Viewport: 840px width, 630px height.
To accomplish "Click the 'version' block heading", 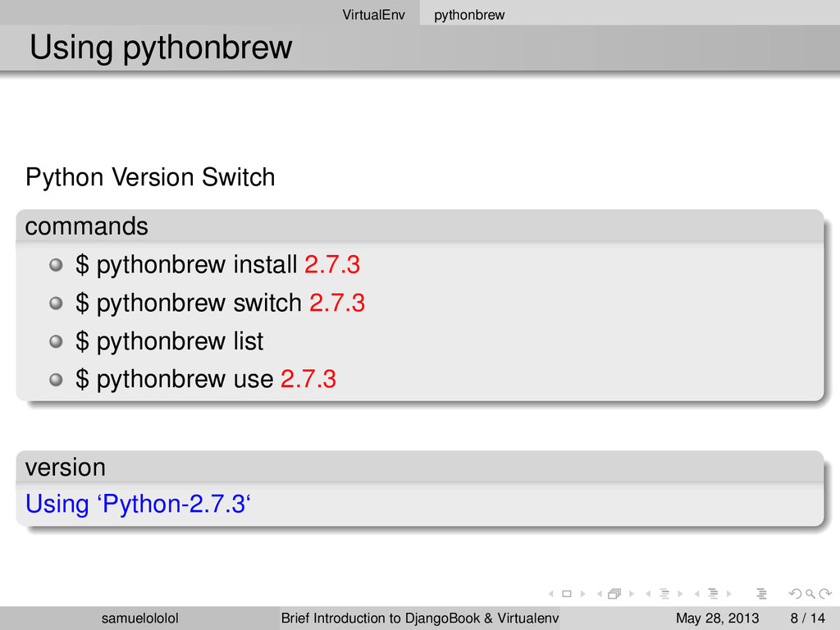I will point(66,467).
